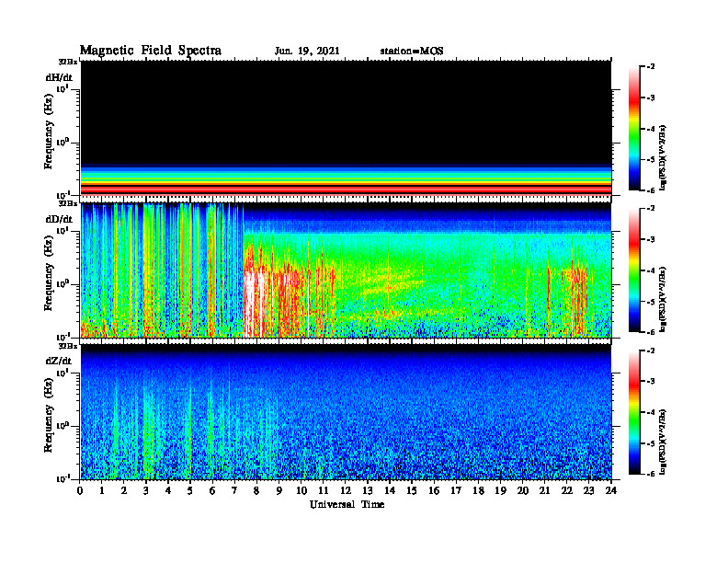Viewport: 728px width, 563px height.
Task: Select the date text "Jun. 19, 2021"
Action: [307, 51]
